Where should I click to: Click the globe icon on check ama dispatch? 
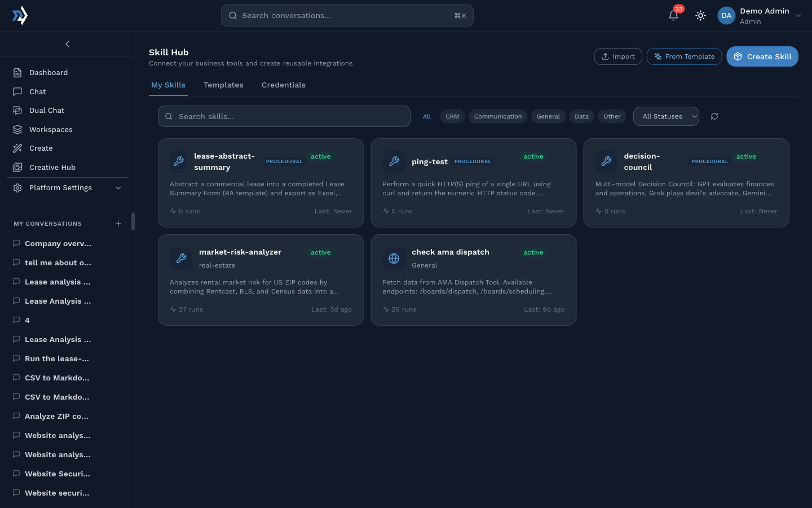pos(394,259)
